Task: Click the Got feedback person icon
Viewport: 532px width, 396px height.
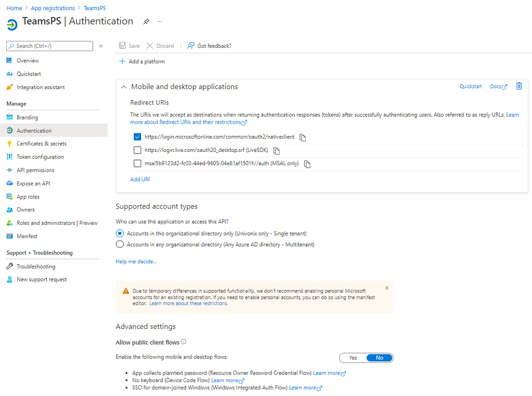Action: (191, 45)
